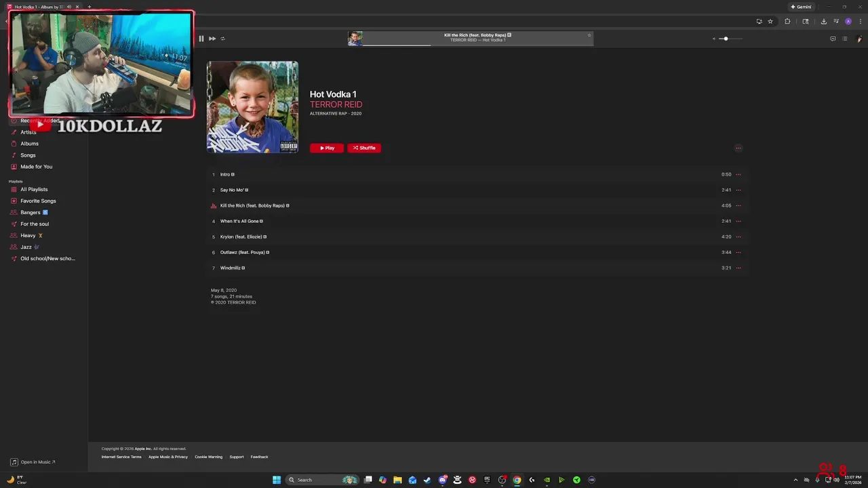This screenshot has width=868, height=488.
Task: Open more options for When It's All Gone
Action: click(x=738, y=221)
